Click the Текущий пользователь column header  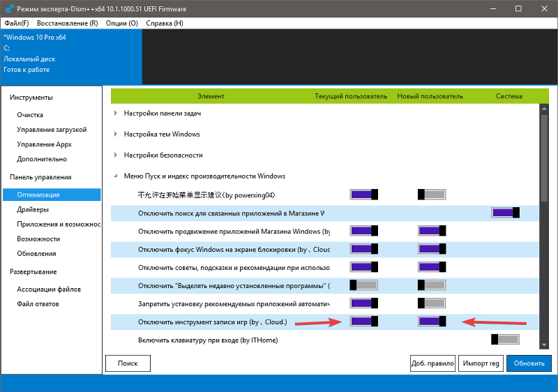(x=351, y=96)
